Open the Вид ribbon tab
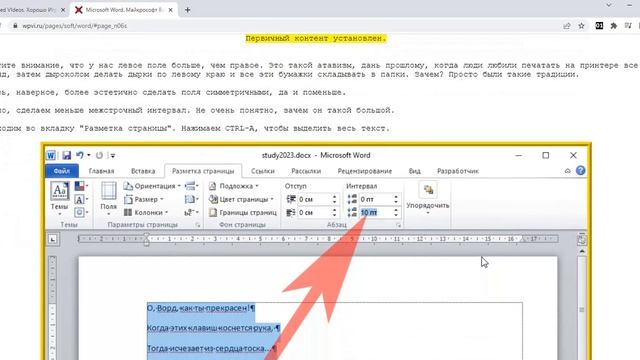Image resolution: width=640 pixels, height=360 pixels. click(414, 171)
